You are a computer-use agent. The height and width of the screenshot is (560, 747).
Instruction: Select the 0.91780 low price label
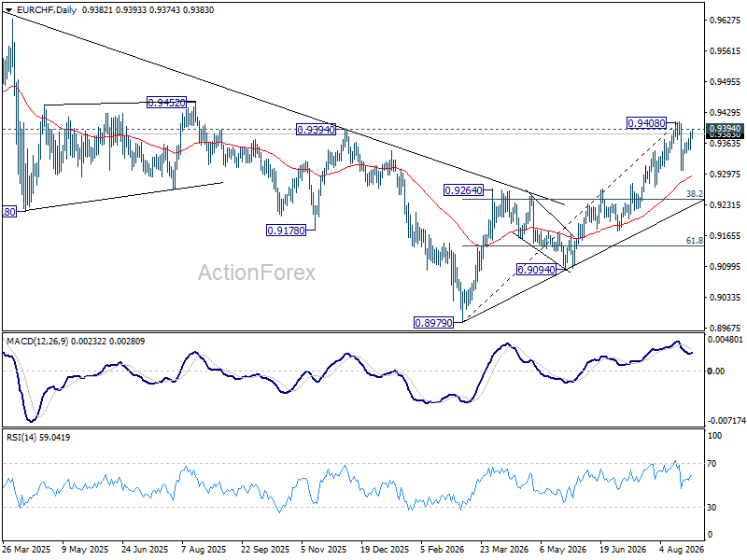tap(286, 231)
